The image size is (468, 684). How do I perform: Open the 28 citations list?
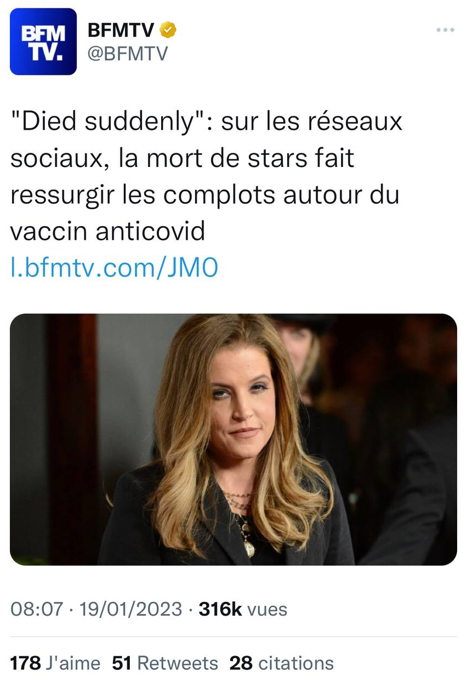point(282,663)
